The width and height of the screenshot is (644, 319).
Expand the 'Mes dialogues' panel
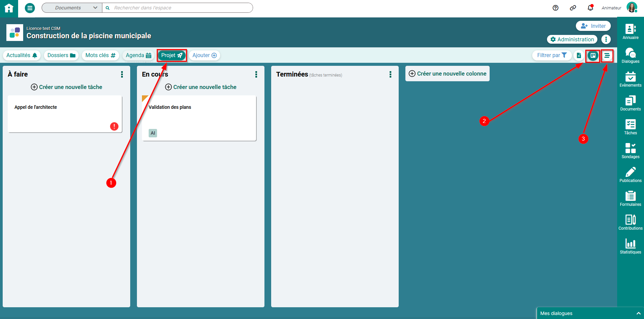(590, 313)
